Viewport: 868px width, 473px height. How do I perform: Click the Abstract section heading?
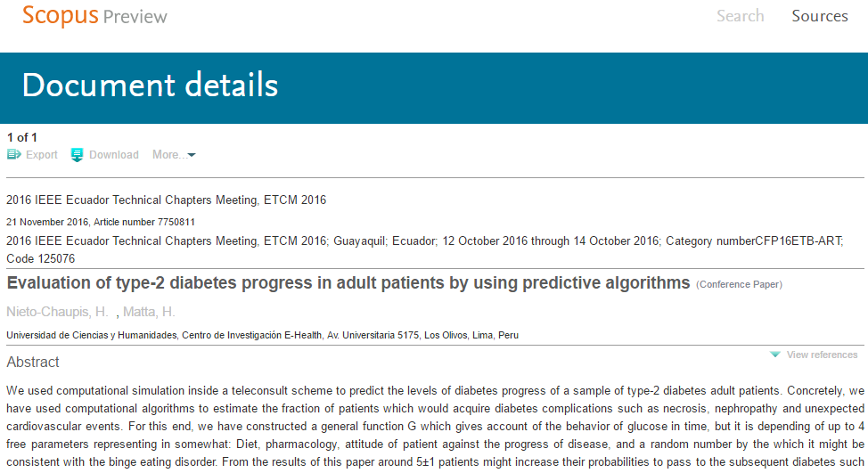click(x=33, y=362)
